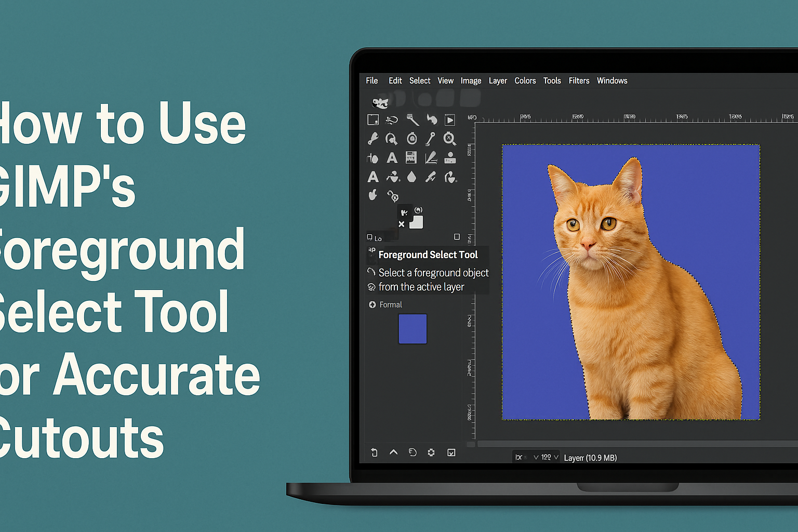The image size is (798, 532).
Task: Select the wrench tool icon
Action: click(x=373, y=138)
